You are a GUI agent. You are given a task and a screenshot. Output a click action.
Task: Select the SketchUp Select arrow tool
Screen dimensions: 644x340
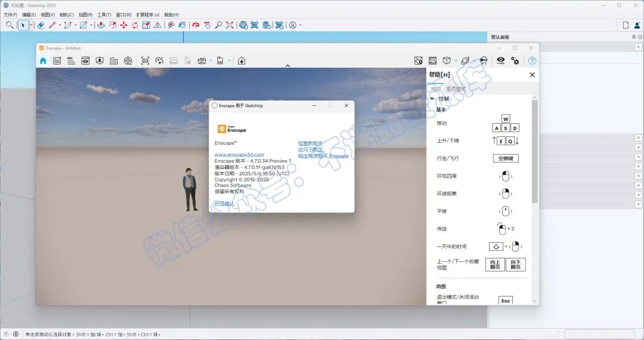click(23, 25)
